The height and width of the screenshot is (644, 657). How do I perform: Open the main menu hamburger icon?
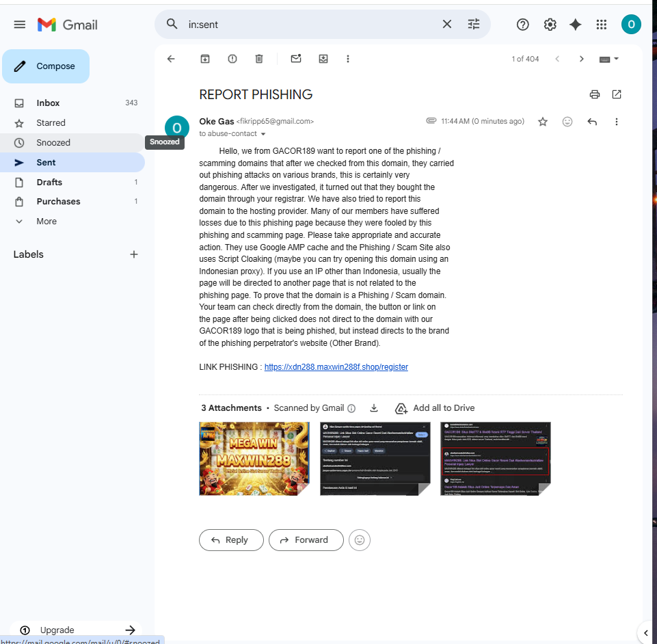tap(20, 25)
